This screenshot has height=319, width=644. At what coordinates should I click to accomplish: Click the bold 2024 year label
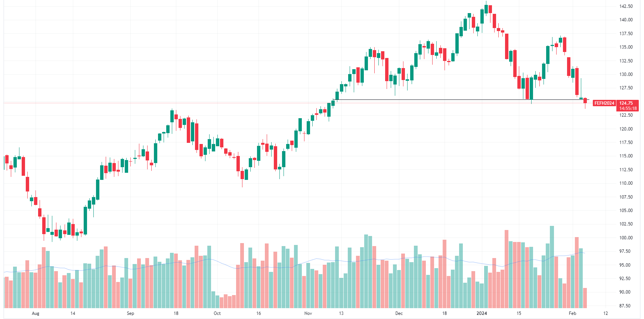482,313
